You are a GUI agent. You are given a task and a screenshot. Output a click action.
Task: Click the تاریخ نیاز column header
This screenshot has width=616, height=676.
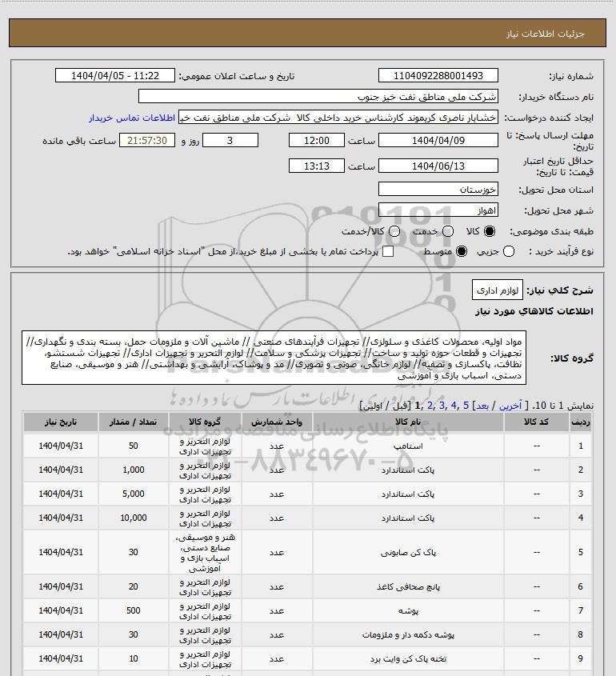pos(61,422)
